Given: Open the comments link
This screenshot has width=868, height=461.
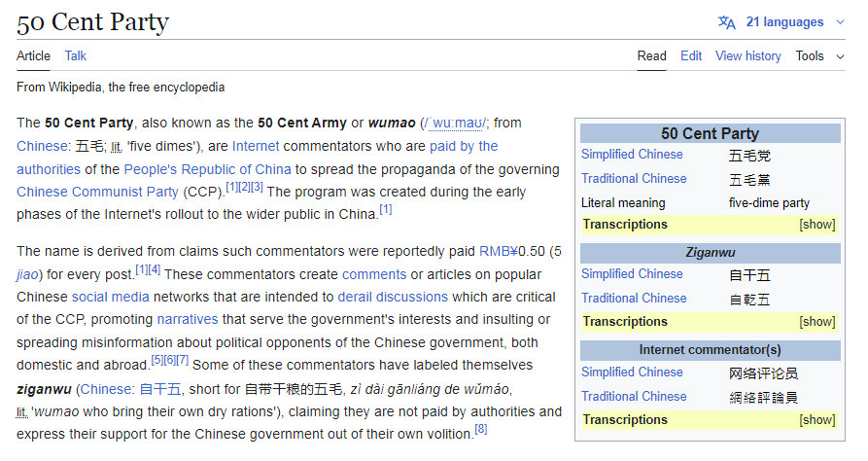Looking at the screenshot, I should 374,275.
